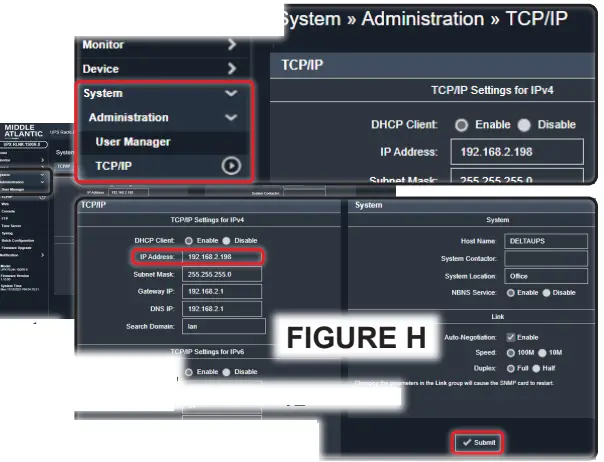Select Full duplex
This screenshot has height=462, width=604.
coord(510,369)
